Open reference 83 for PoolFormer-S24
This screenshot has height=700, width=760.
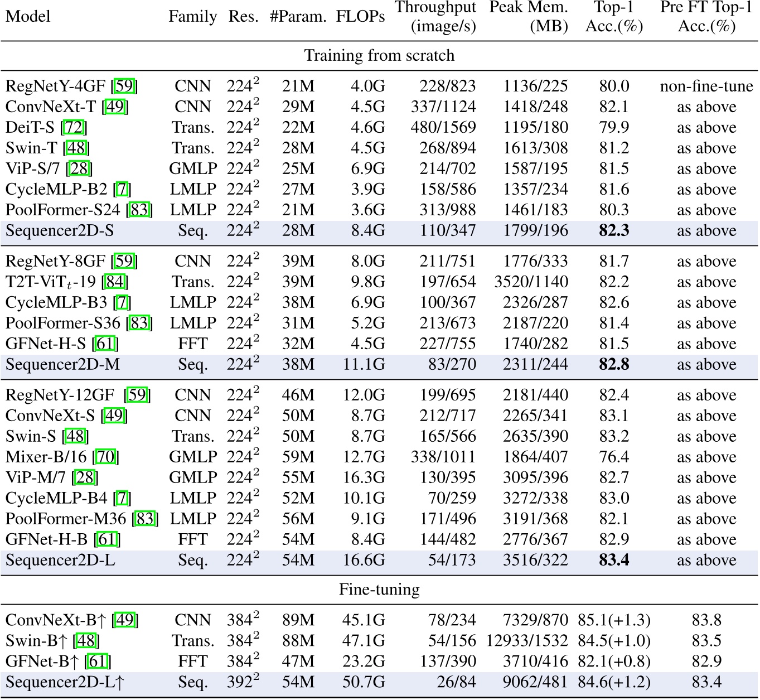(x=139, y=210)
